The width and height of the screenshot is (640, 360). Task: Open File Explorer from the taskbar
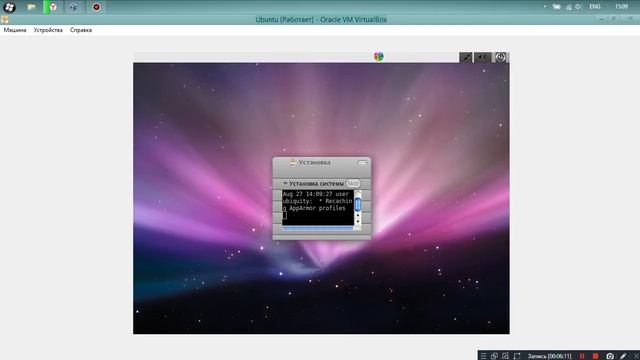31,7
